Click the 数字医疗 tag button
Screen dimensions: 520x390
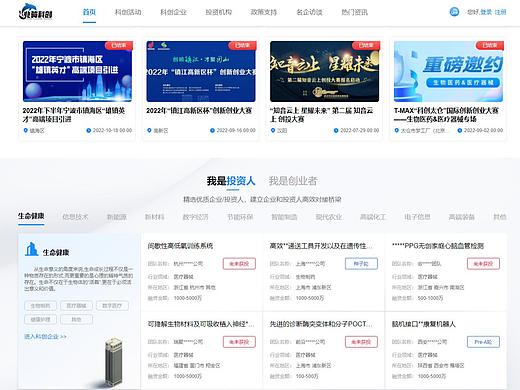112,305
